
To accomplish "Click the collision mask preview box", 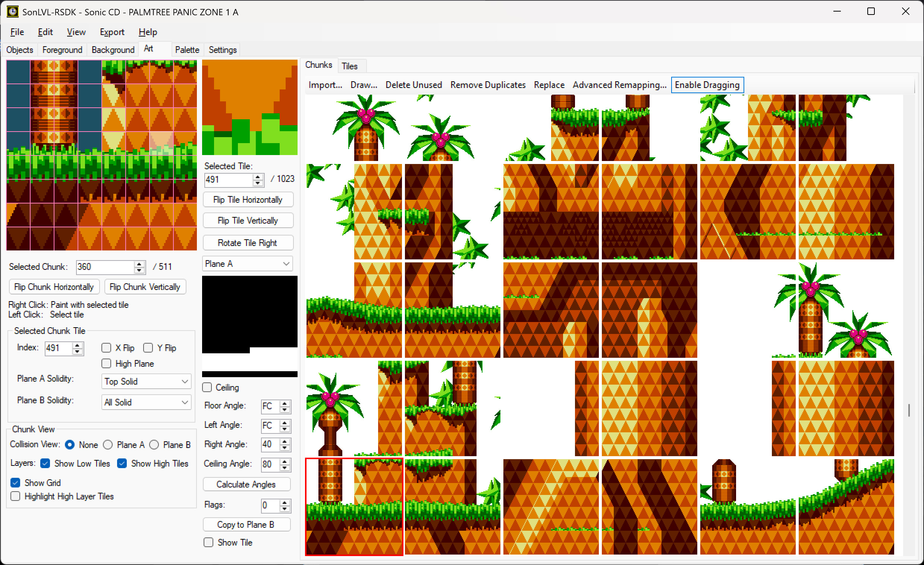I will click(249, 326).
